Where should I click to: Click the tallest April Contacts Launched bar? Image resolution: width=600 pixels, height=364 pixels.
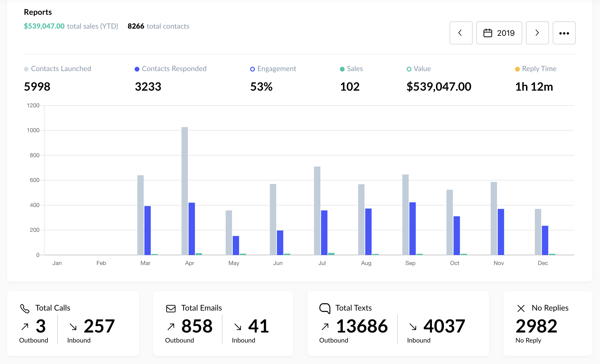(x=184, y=191)
